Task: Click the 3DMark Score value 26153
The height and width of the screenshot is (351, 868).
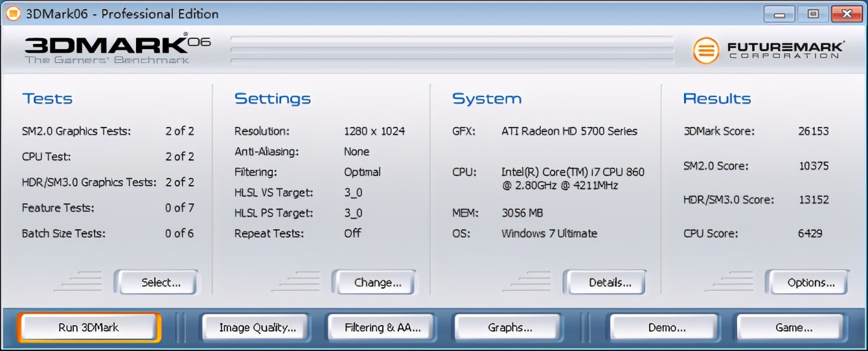Action: (x=814, y=131)
